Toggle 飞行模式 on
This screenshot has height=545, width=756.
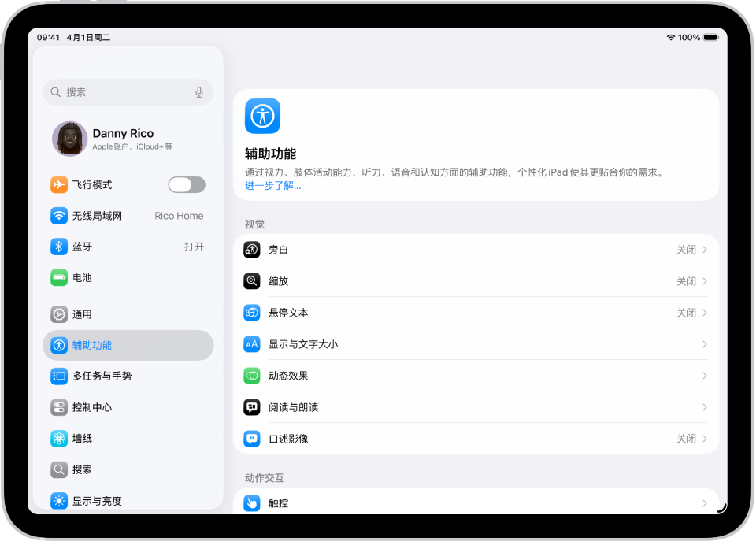pos(187,184)
